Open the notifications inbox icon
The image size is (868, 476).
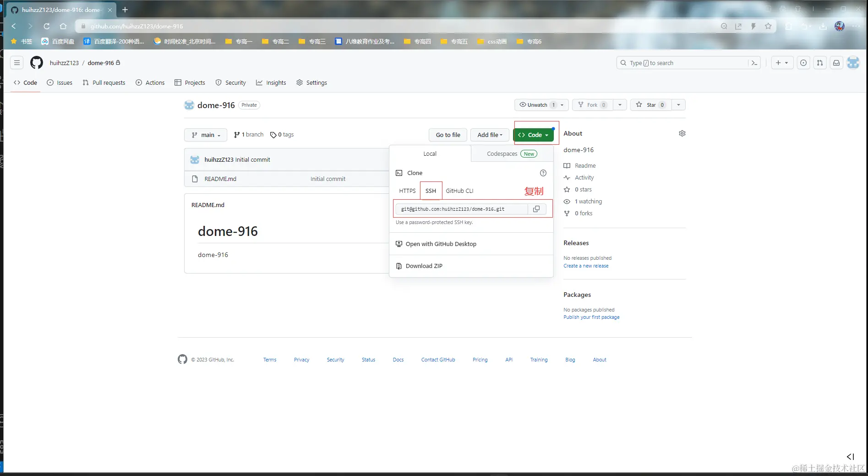[x=836, y=63]
